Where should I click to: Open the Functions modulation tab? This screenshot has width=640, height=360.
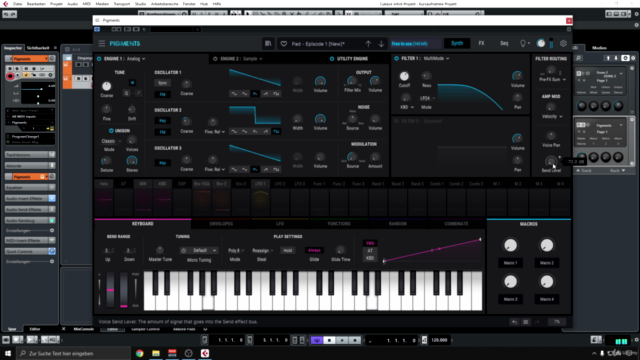click(339, 224)
